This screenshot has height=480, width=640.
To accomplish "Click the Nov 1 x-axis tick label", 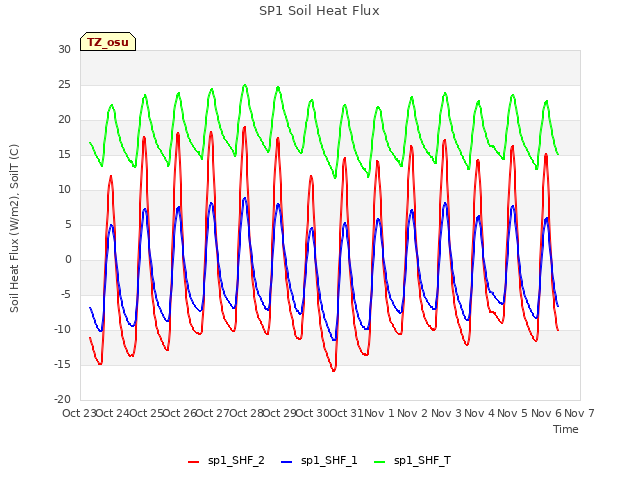I will pos(379,413).
